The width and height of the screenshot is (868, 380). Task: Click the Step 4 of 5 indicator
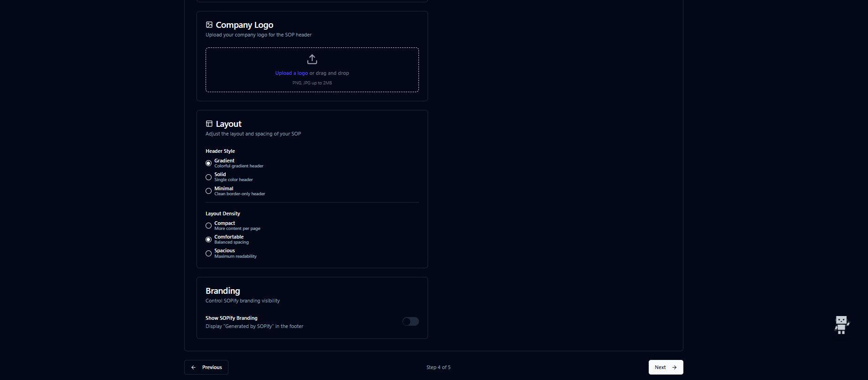tap(439, 367)
